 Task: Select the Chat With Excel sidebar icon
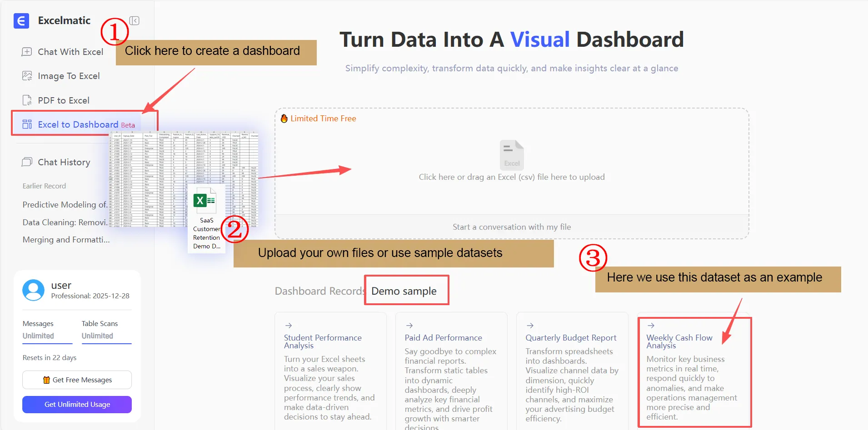27,51
